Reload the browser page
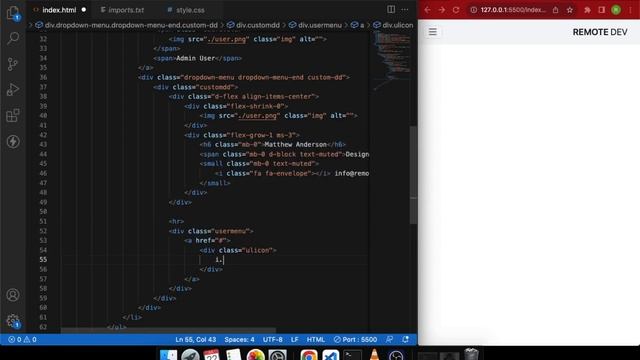This screenshot has height=360, width=640. (x=456, y=10)
